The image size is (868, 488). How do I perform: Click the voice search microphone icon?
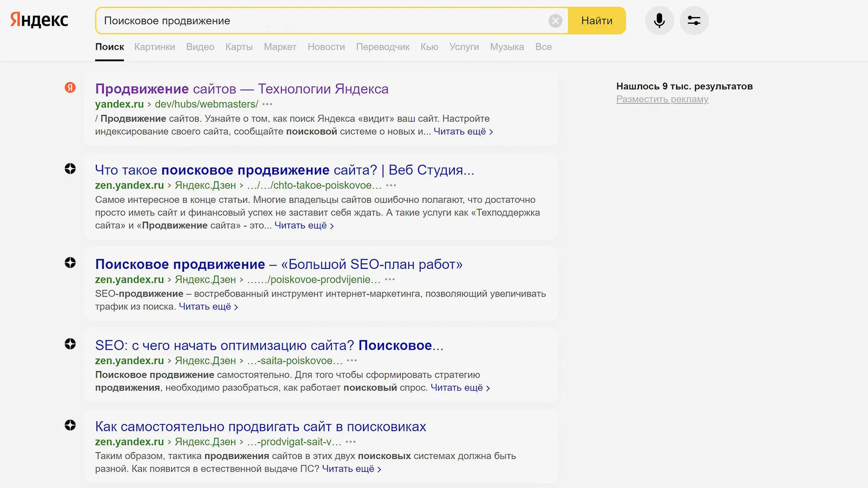coord(659,21)
